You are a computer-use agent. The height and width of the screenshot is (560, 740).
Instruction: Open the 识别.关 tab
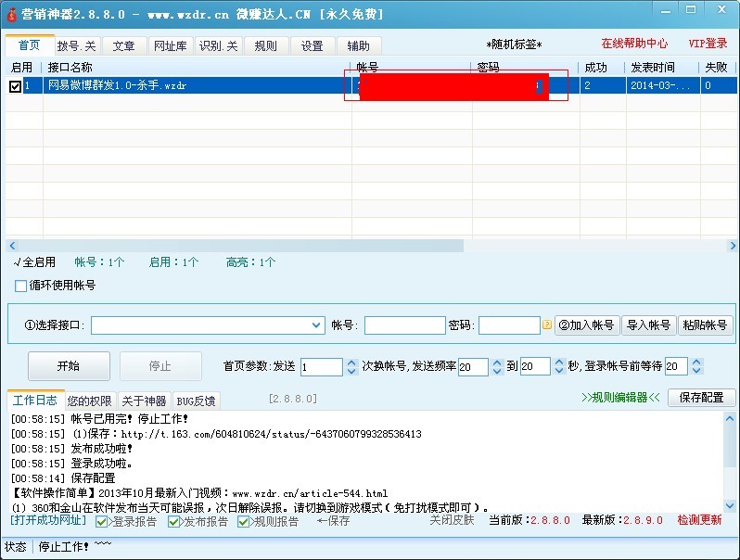pos(219,45)
